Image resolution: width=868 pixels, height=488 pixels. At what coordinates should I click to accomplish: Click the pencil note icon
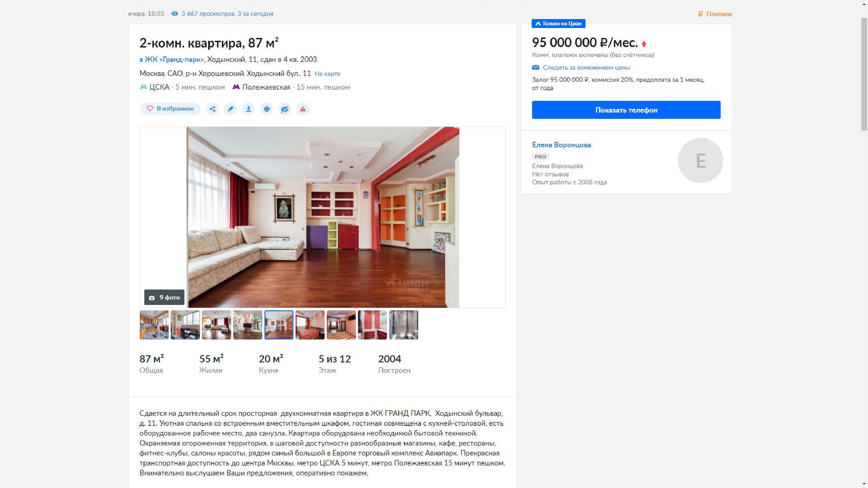(x=231, y=109)
